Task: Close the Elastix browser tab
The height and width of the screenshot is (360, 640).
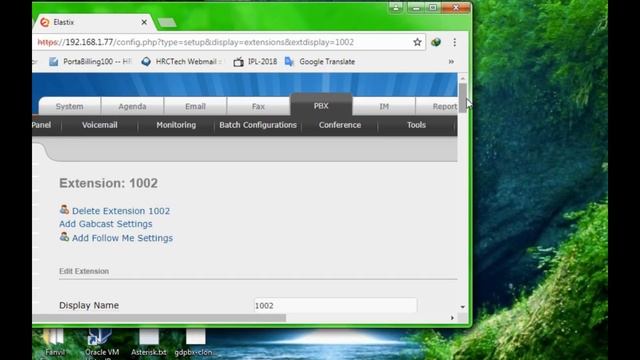Action: (x=144, y=22)
